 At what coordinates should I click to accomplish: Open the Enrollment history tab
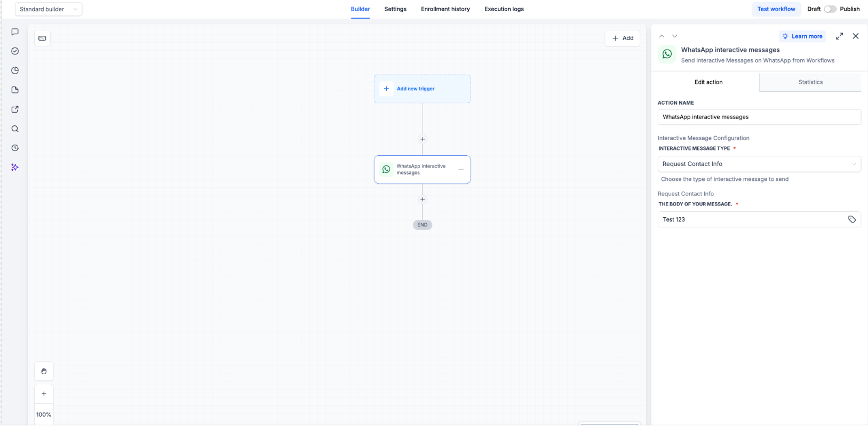click(445, 9)
